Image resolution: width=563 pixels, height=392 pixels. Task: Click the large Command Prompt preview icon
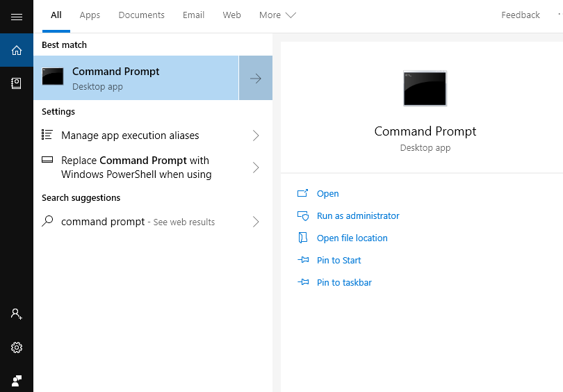(x=425, y=88)
